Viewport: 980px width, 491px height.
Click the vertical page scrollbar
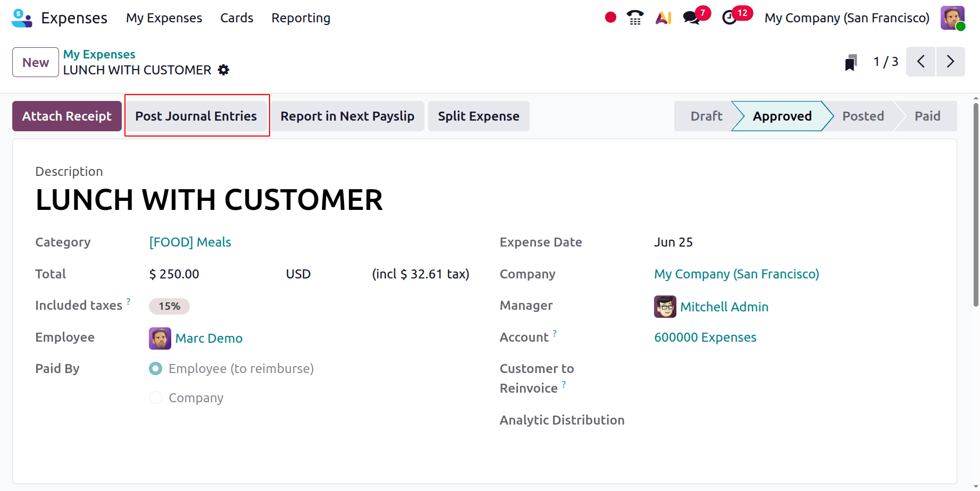976,205
